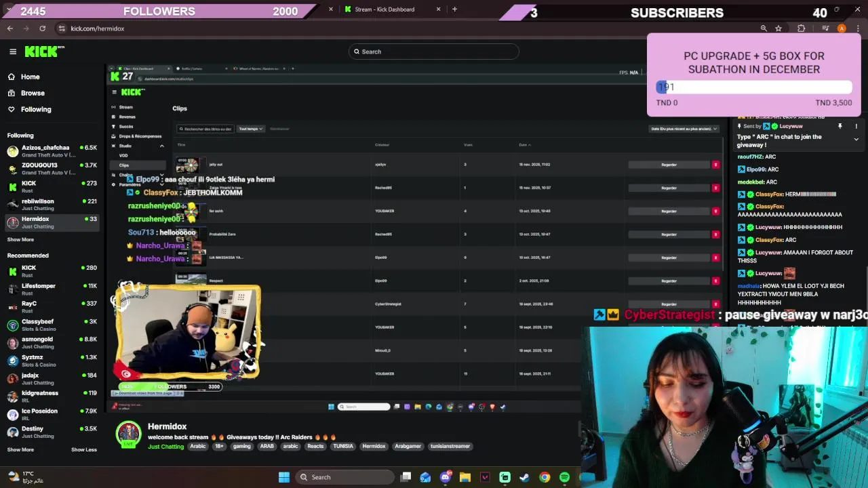
Task: Click the 18+ stream tag
Action: click(219, 447)
